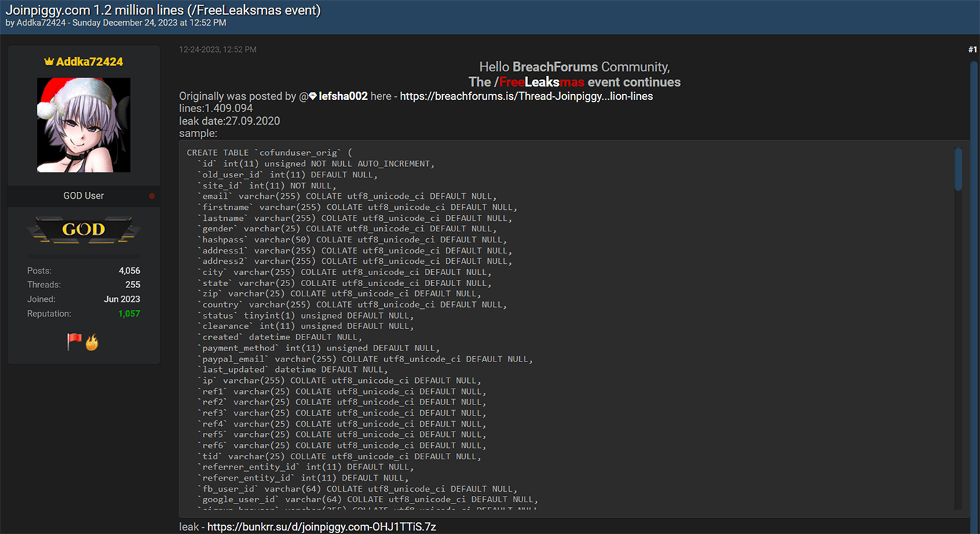
Task: Click the `city` varchar(255) code line
Action: coord(345,272)
